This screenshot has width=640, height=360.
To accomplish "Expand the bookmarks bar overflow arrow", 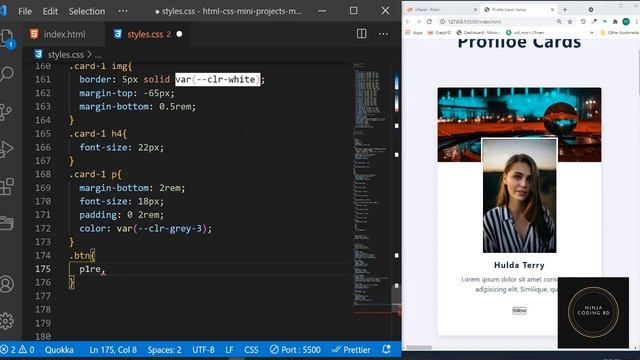I will coord(592,33).
